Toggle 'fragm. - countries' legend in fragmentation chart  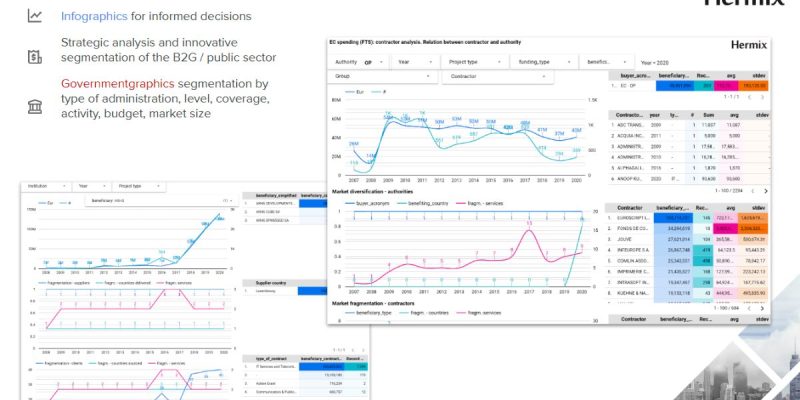coord(424,312)
